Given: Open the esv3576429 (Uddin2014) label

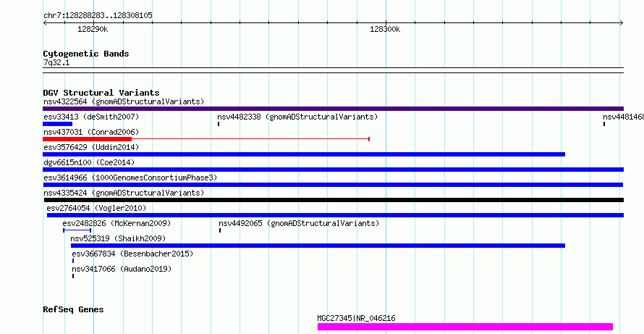Looking at the screenshot, I should 91,147.
